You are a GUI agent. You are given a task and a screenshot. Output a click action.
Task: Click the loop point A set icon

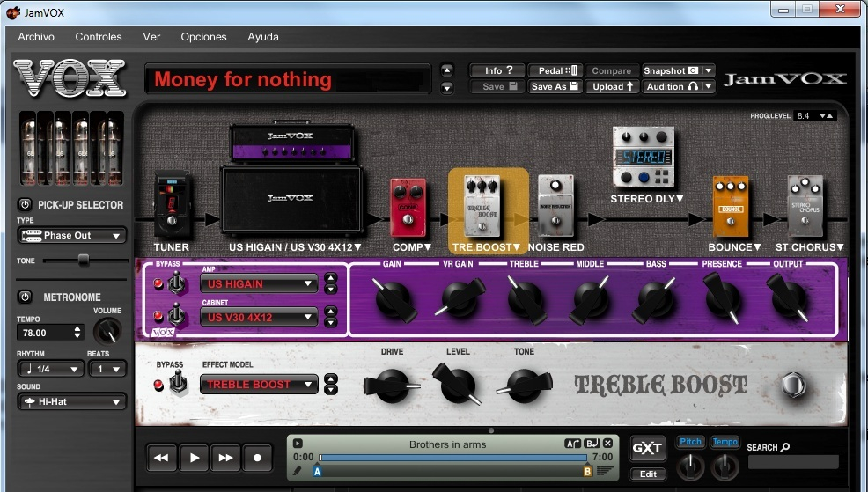(572, 444)
